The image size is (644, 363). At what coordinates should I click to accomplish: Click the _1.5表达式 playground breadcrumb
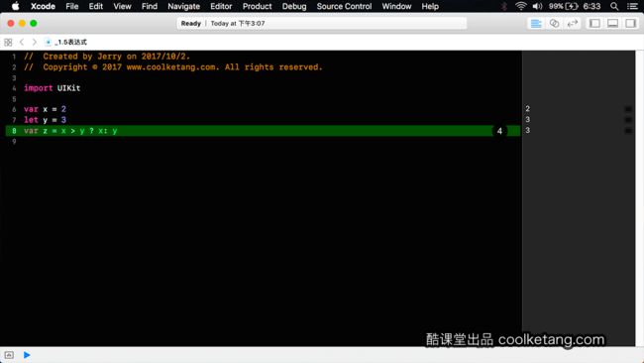(66, 42)
